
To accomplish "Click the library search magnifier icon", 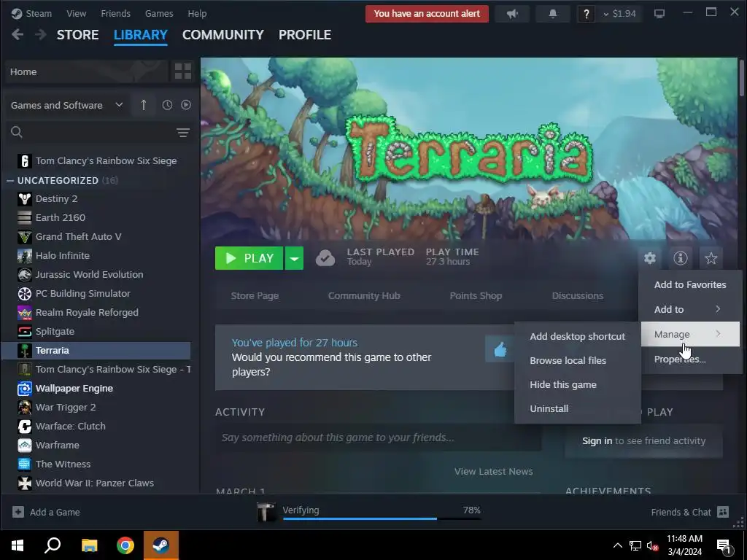I will [x=17, y=132].
